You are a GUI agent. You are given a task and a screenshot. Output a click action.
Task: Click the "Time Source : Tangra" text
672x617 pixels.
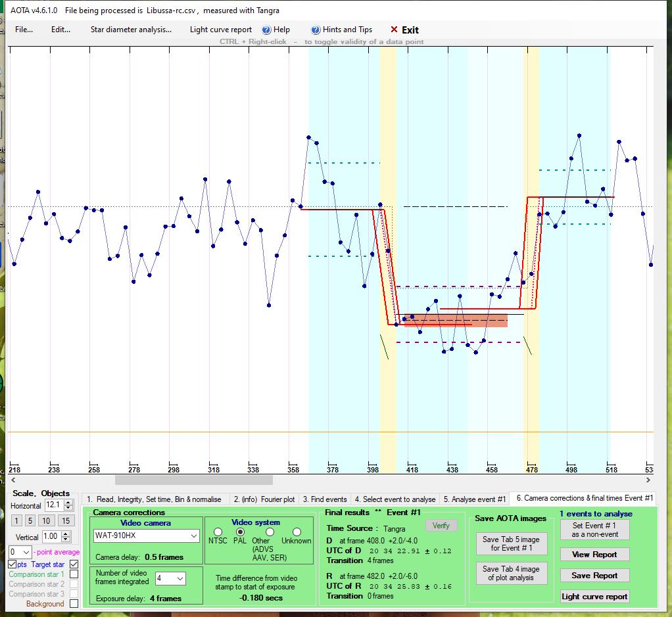[x=366, y=528]
